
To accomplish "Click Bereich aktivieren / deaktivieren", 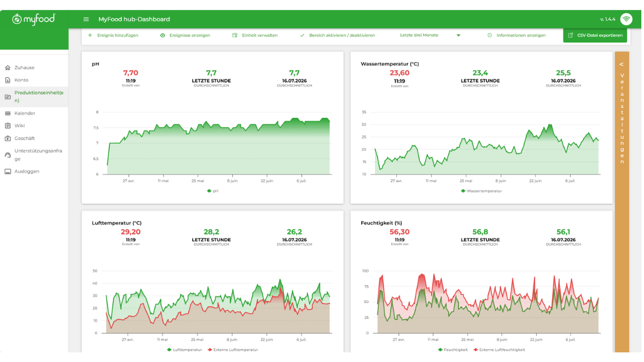I will tap(338, 35).
